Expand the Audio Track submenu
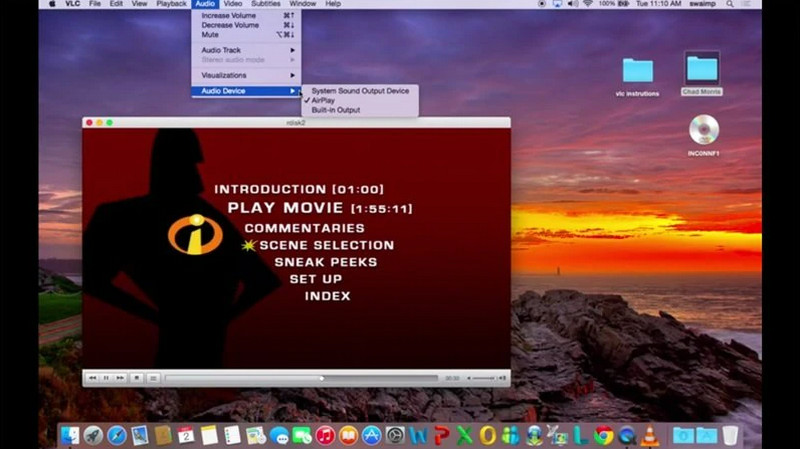Viewport: 800px width, 449px height. [246, 50]
